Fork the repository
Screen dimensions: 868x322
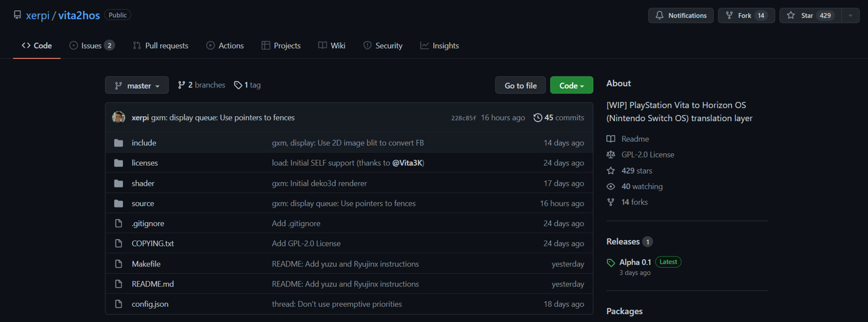[x=746, y=15]
